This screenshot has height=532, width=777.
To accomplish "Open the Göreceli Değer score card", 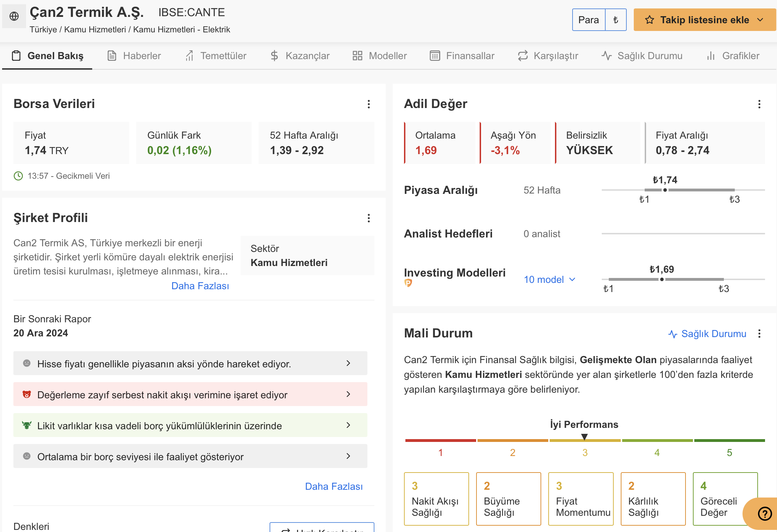I will 725,499.
